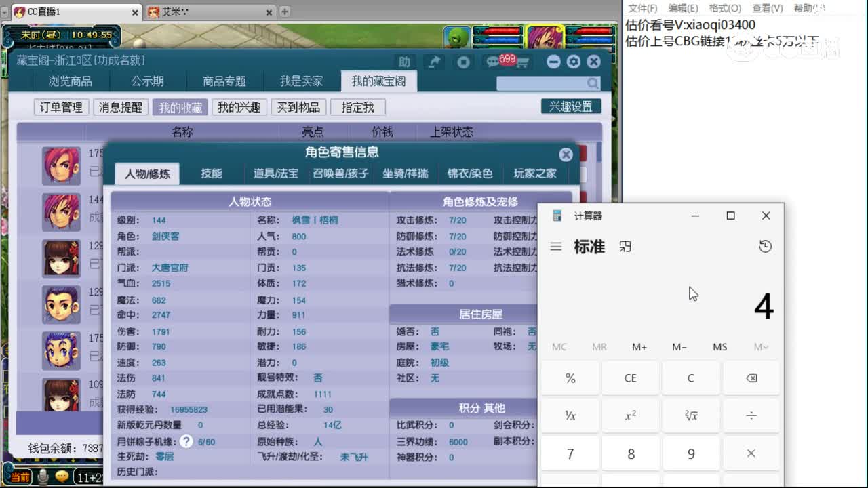Open the calculator hamburger navigation menu
The width and height of the screenshot is (868, 488).
click(555, 247)
